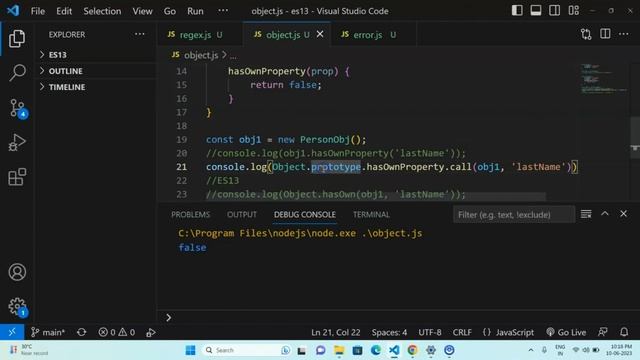Close the object.js editor tab

(x=320, y=34)
